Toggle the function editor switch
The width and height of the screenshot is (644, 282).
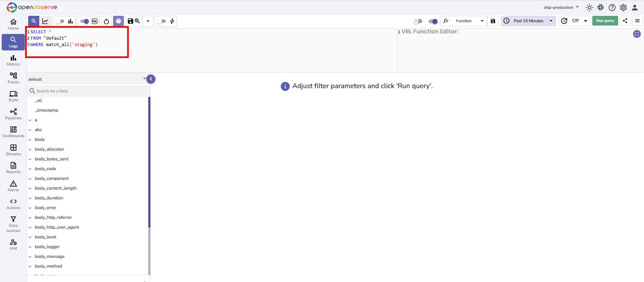[433, 21]
